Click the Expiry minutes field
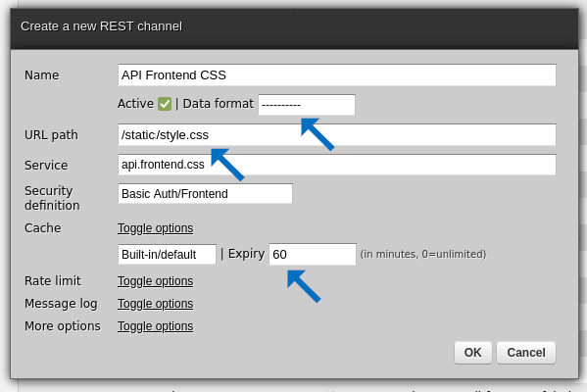This screenshot has height=392, width=587. pos(313,254)
